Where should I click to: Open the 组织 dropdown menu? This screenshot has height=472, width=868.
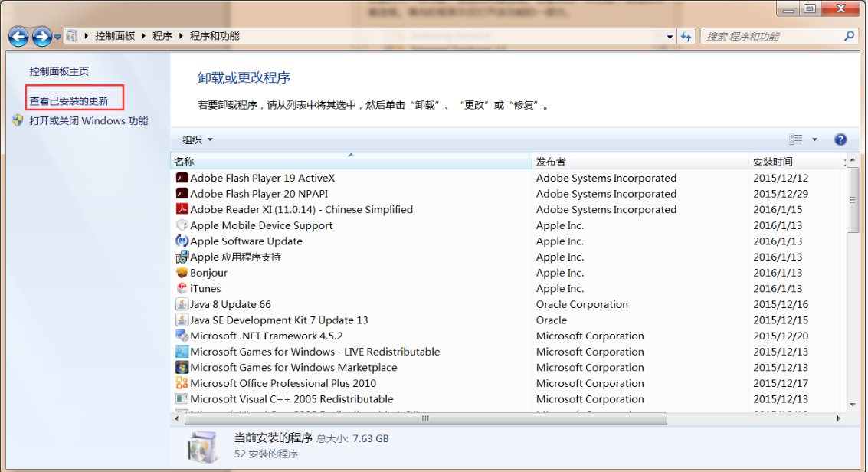click(197, 139)
